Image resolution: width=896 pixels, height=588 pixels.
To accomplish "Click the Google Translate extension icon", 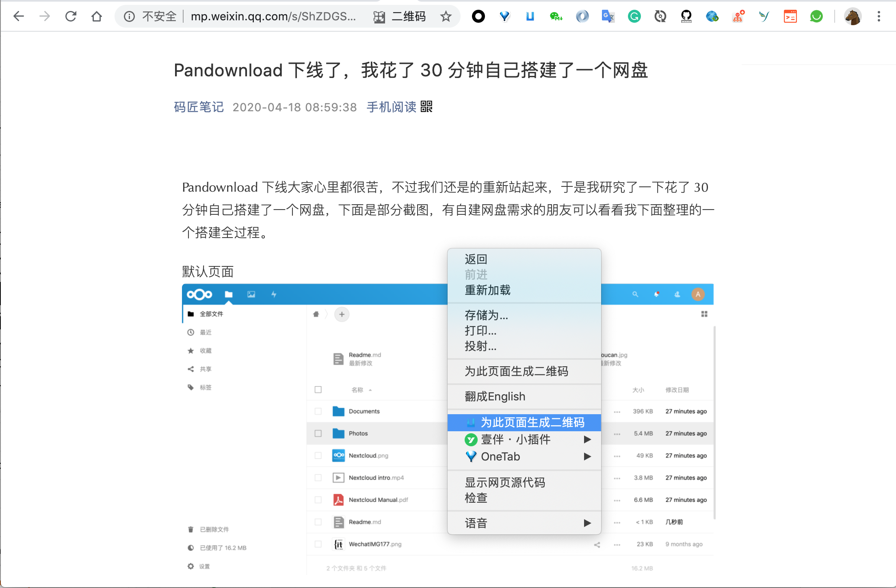I will click(608, 16).
